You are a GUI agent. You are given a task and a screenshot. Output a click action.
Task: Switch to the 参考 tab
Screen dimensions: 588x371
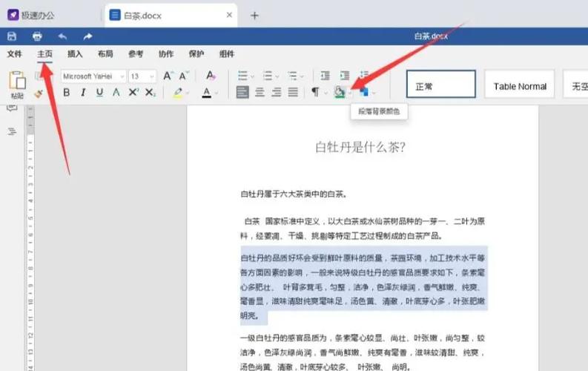136,54
